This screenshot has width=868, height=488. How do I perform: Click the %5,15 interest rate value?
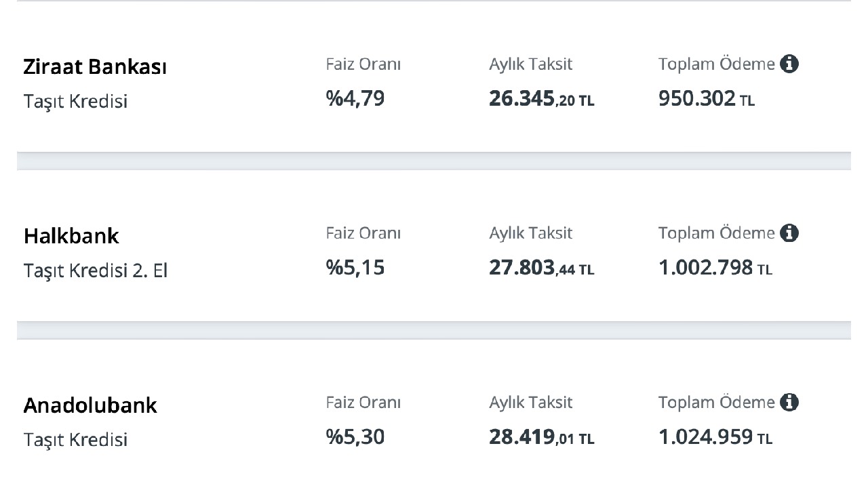pos(355,268)
